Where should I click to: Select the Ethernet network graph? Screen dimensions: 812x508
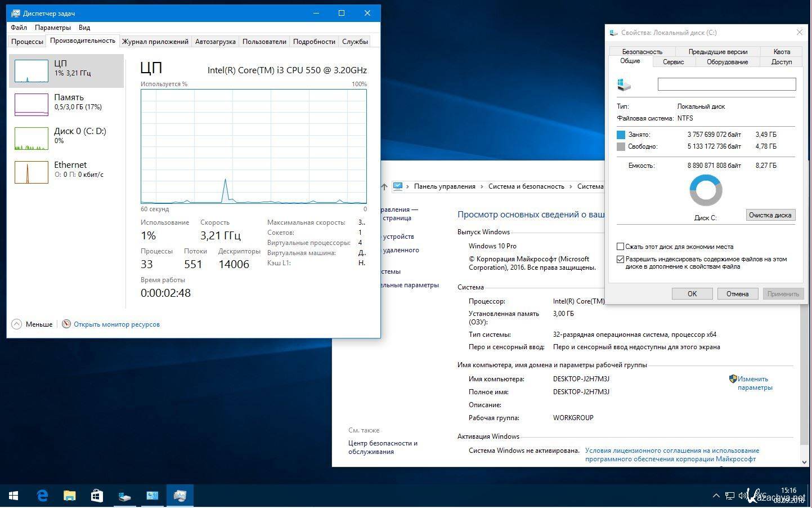(31, 172)
